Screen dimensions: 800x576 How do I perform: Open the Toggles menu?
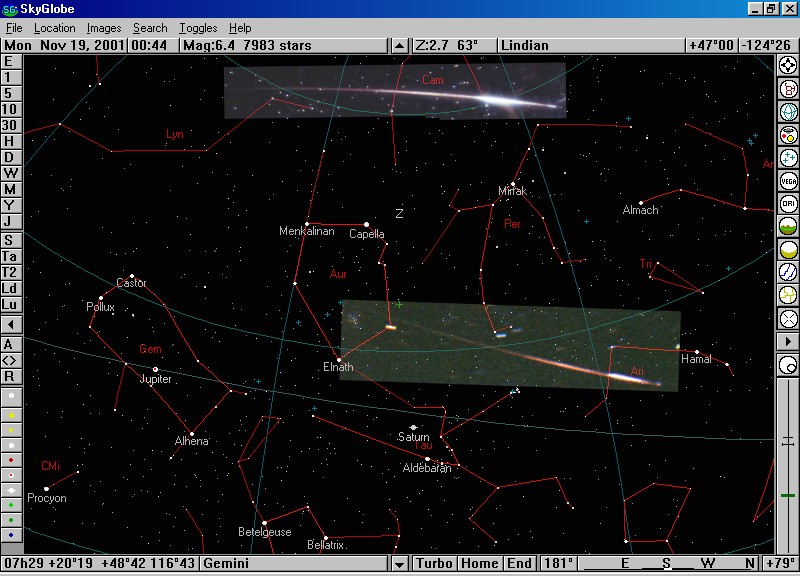click(198, 28)
